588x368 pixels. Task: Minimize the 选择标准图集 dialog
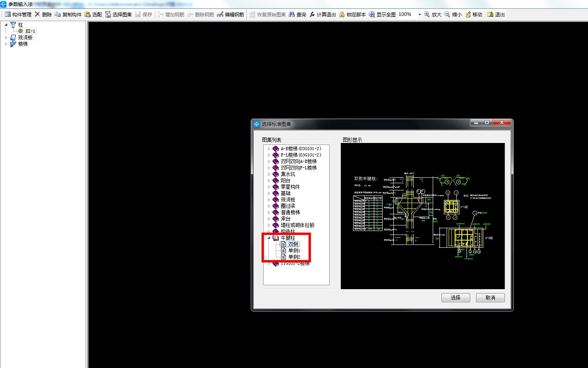[x=476, y=123]
